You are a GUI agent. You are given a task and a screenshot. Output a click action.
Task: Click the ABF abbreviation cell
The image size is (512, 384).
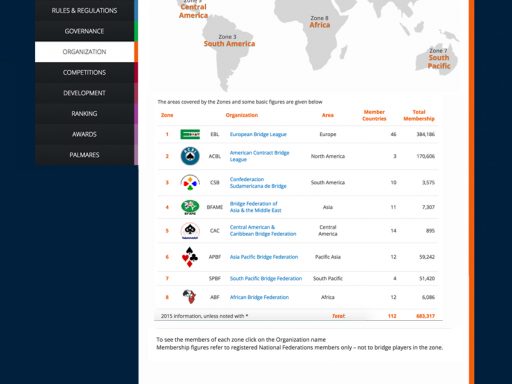click(x=215, y=297)
